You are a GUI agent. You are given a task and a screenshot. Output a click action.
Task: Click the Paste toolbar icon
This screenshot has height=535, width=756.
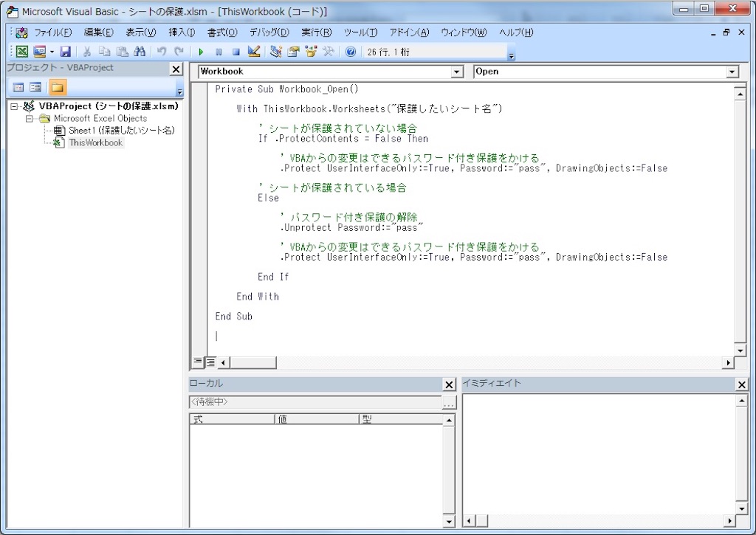pos(122,52)
